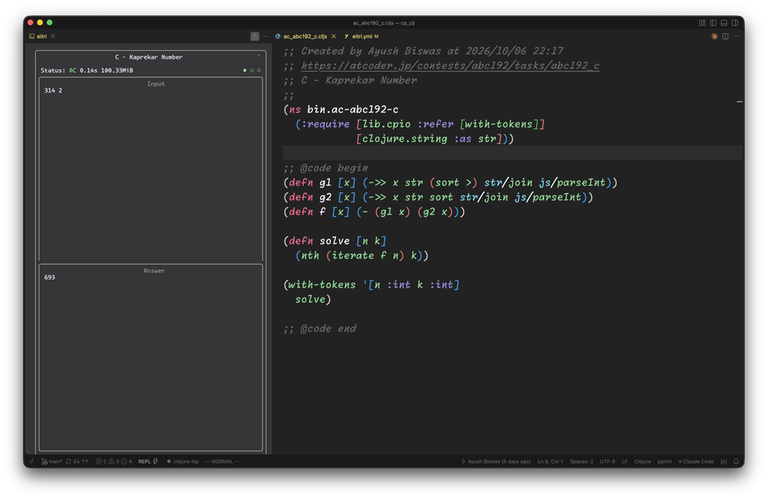Place cursor on the ;; @code begin comment
The image size is (768, 499).
point(325,168)
